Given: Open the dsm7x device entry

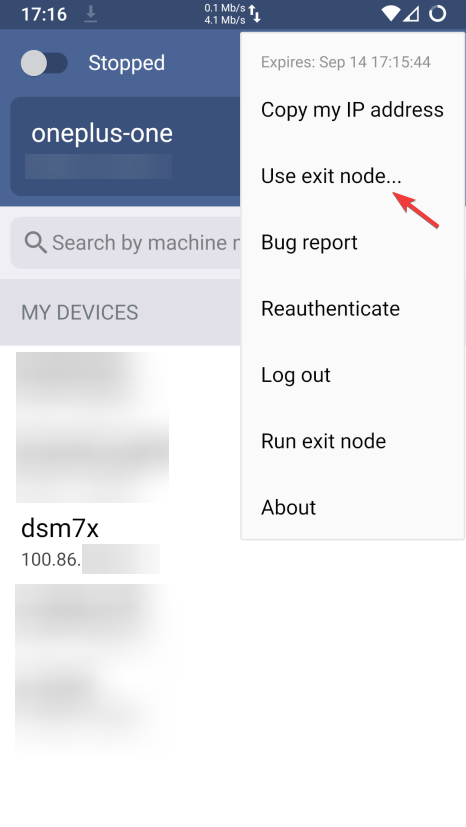Looking at the screenshot, I should click(90, 543).
